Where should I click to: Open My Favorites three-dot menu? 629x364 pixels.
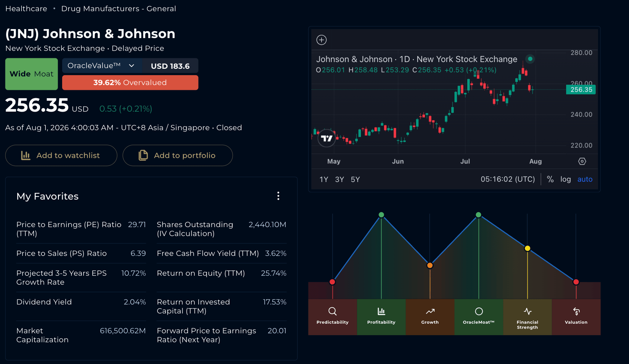coord(278,196)
